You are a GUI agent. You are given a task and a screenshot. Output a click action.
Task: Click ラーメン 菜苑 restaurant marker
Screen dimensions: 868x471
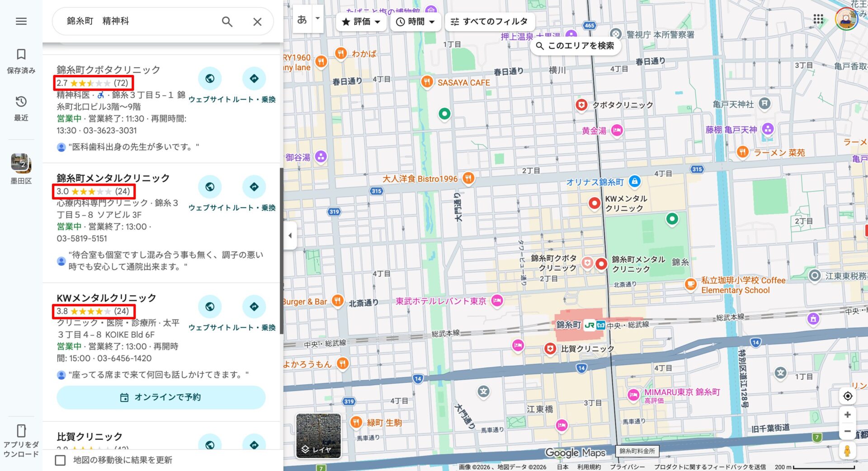pos(742,152)
